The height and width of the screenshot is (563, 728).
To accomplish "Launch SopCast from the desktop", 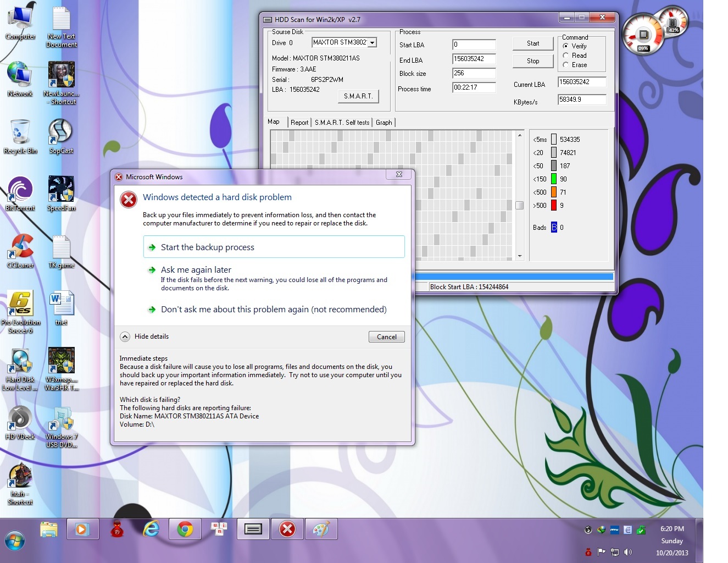I will pyautogui.click(x=61, y=136).
